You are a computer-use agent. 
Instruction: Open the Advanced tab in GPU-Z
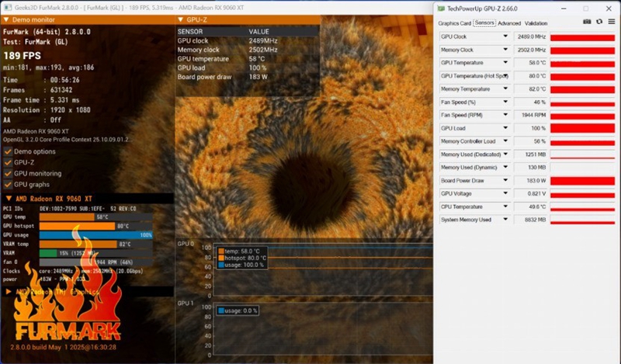509,23
